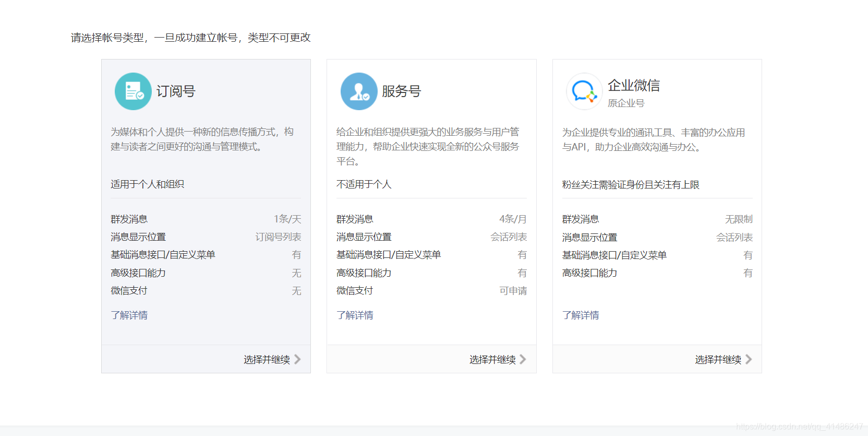Click 群发消息 label in 服务号 card
The image size is (868, 436).
[355, 219]
